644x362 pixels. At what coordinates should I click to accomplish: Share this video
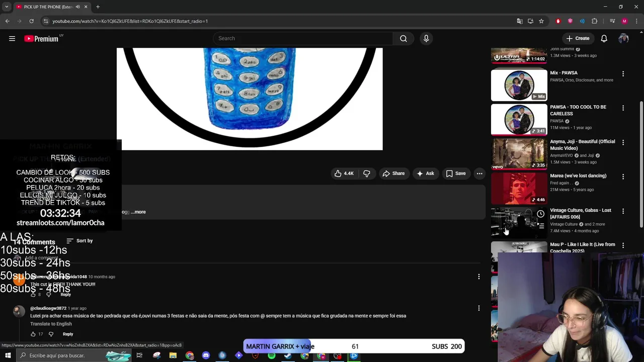(393, 173)
